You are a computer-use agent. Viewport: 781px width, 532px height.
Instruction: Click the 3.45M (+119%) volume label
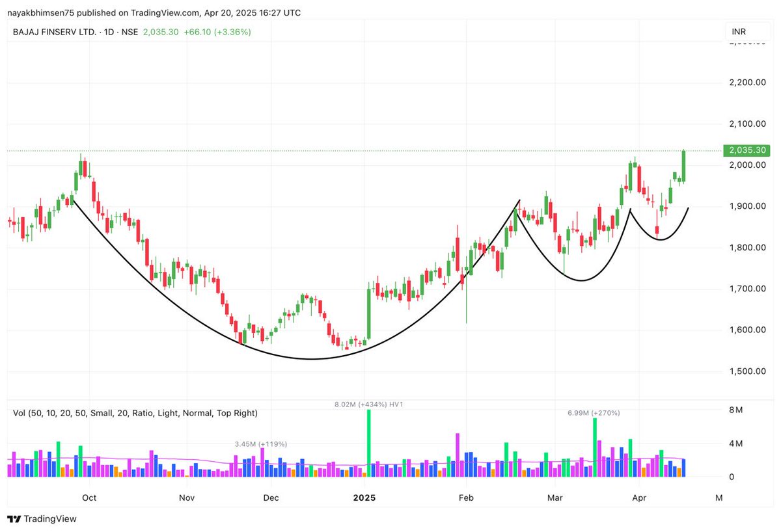(x=261, y=444)
